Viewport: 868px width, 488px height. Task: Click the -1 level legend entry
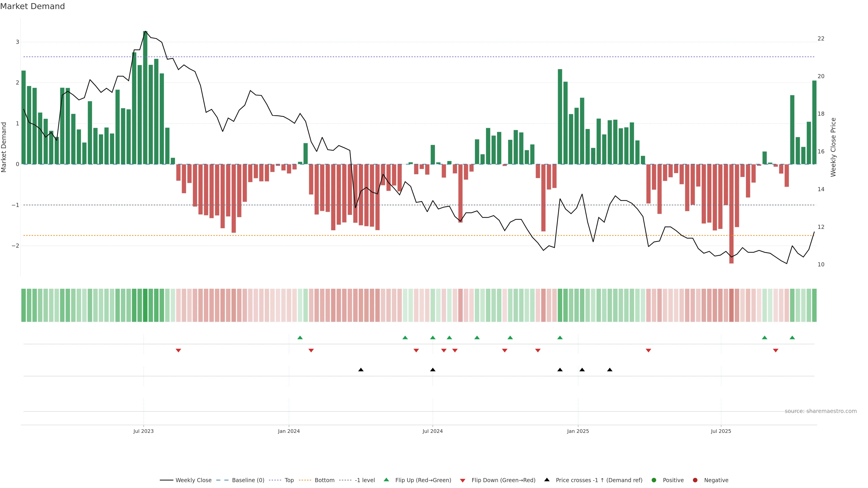[365, 480]
